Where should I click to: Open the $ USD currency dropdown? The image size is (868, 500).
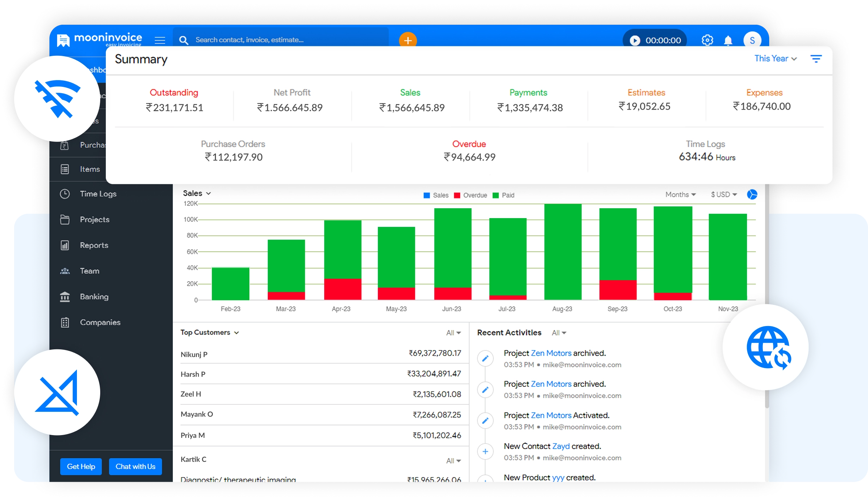(x=724, y=194)
